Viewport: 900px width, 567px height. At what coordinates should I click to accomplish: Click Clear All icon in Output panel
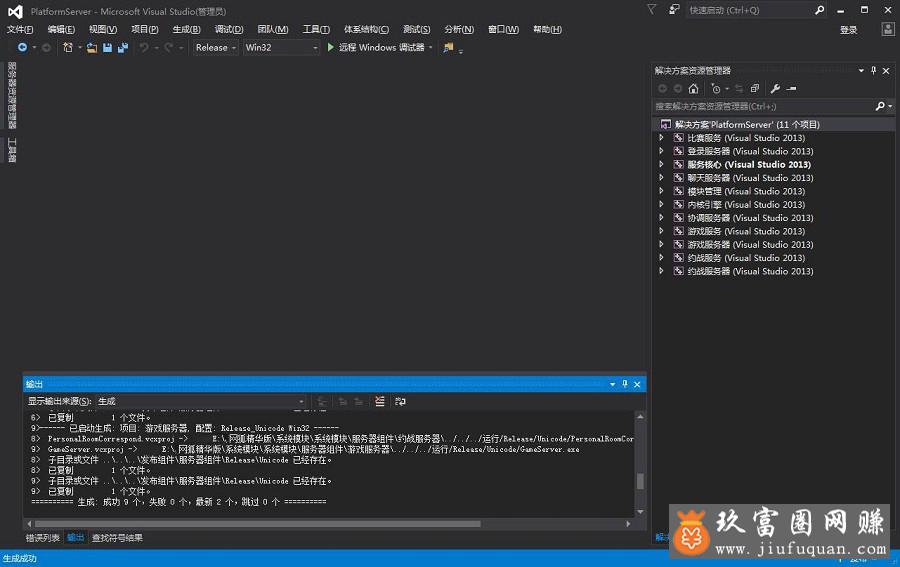(379, 401)
